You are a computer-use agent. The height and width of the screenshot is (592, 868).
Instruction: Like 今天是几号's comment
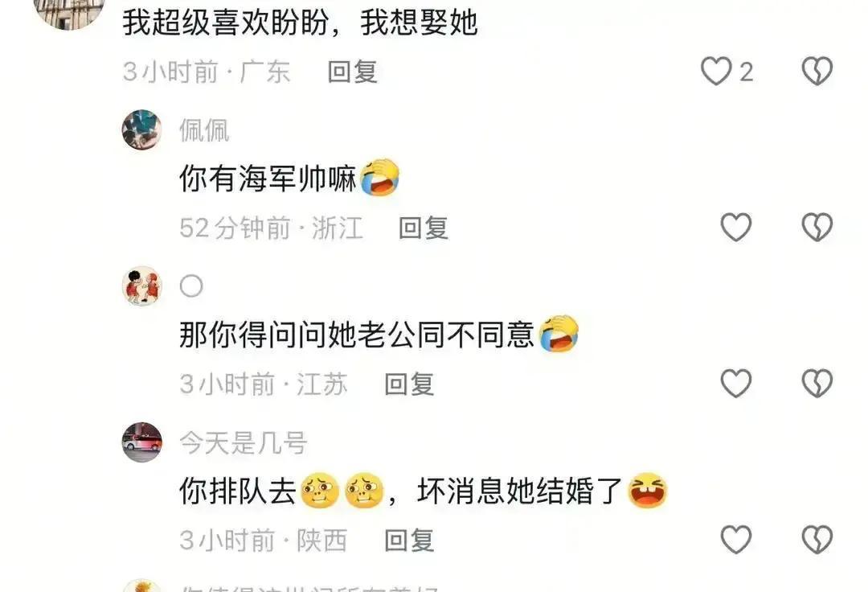click(x=735, y=540)
